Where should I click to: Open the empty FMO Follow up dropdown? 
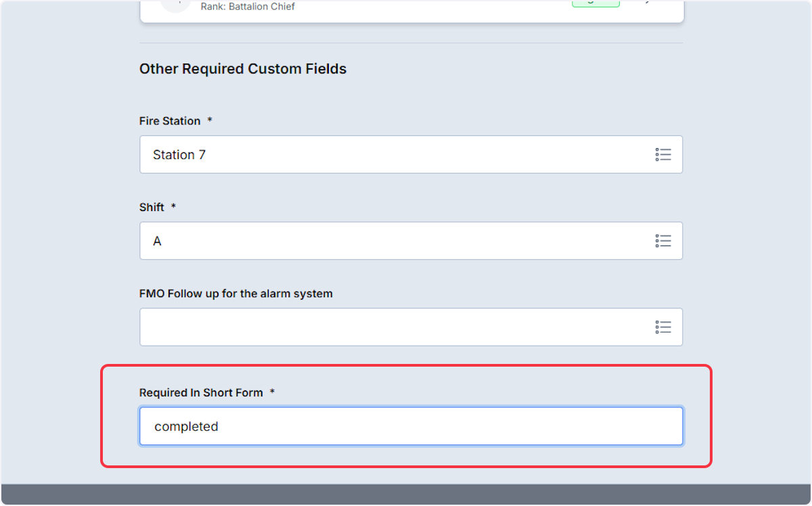pyautogui.click(x=411, y=327)
